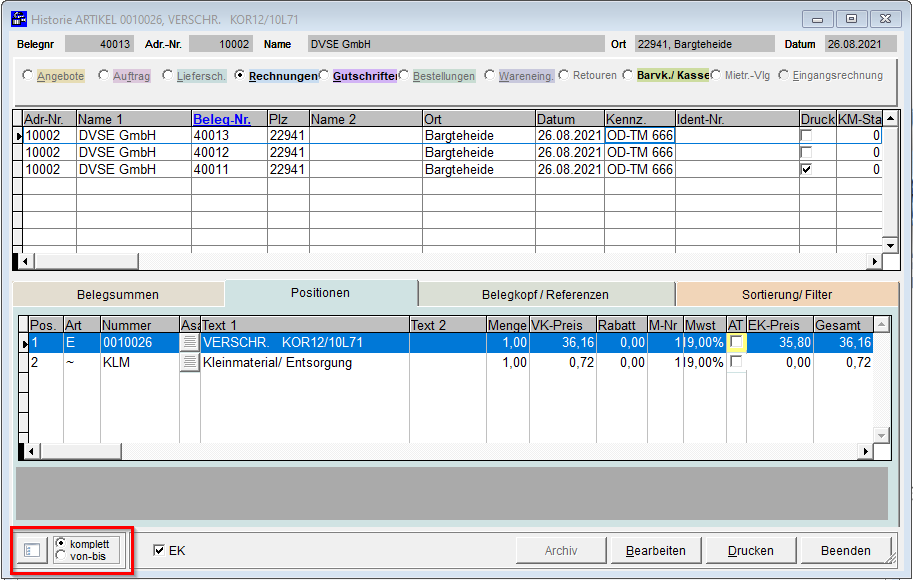Choose the Wareneing. radio button
The width and height of the screenshot is (913, 580).
point(490,75)
